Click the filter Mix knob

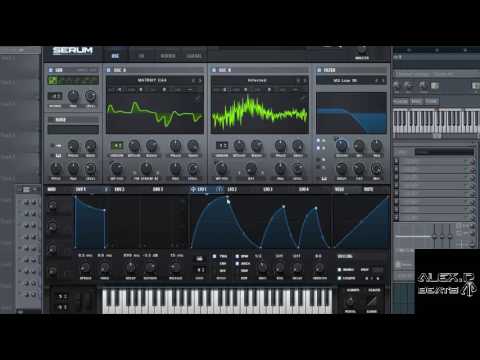coord(376,169)
